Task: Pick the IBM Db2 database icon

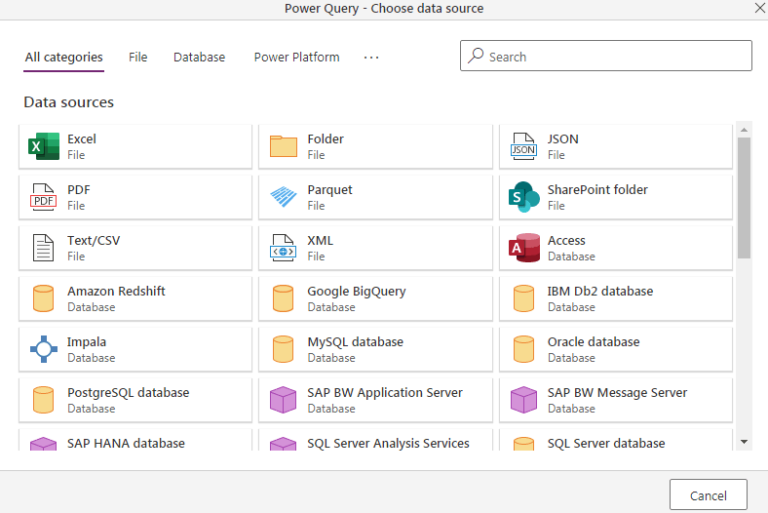Action: click(x=524, y=298)
